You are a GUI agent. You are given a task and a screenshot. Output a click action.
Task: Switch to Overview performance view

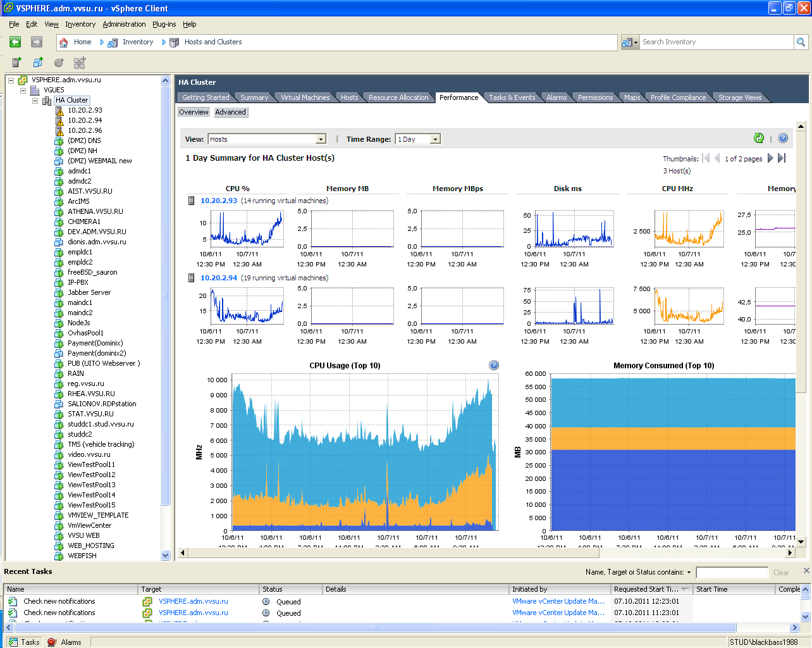pyautogui.click(x=194, y=112)
